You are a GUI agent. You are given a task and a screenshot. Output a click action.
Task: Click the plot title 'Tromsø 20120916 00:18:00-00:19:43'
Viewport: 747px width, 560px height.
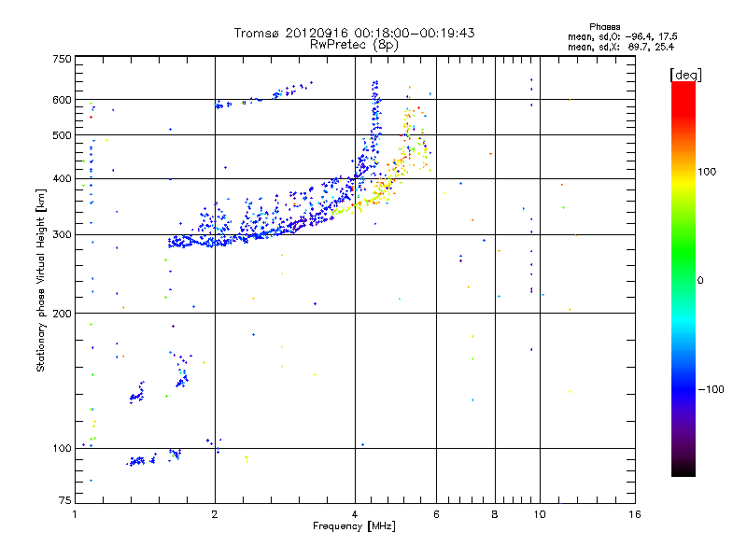tap(354, 33)
